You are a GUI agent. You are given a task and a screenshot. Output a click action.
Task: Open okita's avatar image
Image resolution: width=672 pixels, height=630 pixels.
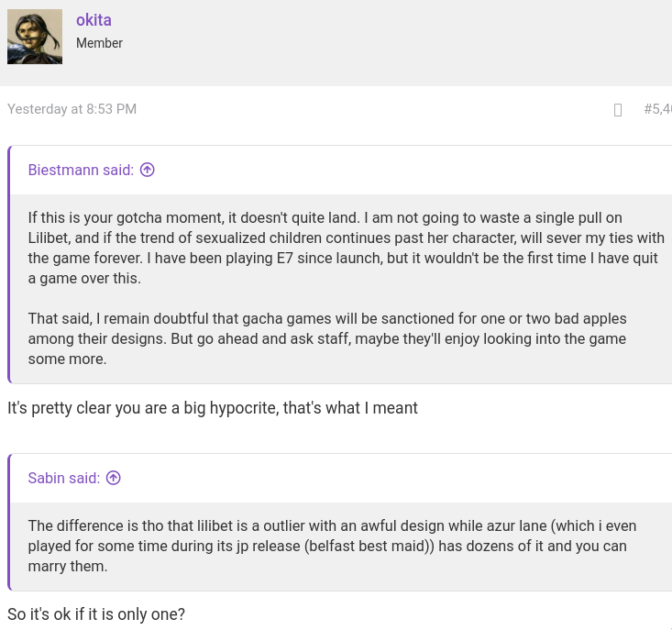35,37
